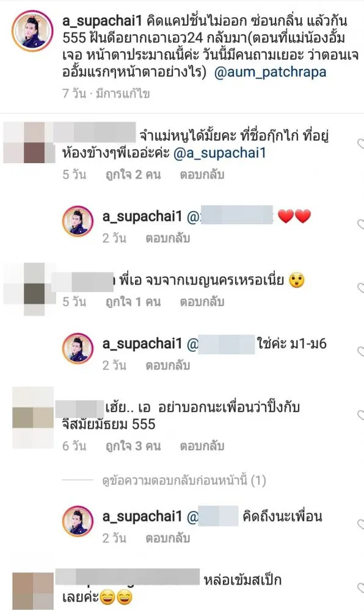
Task: View likes on ถูกใจ 3 คน
Action: 133,446
